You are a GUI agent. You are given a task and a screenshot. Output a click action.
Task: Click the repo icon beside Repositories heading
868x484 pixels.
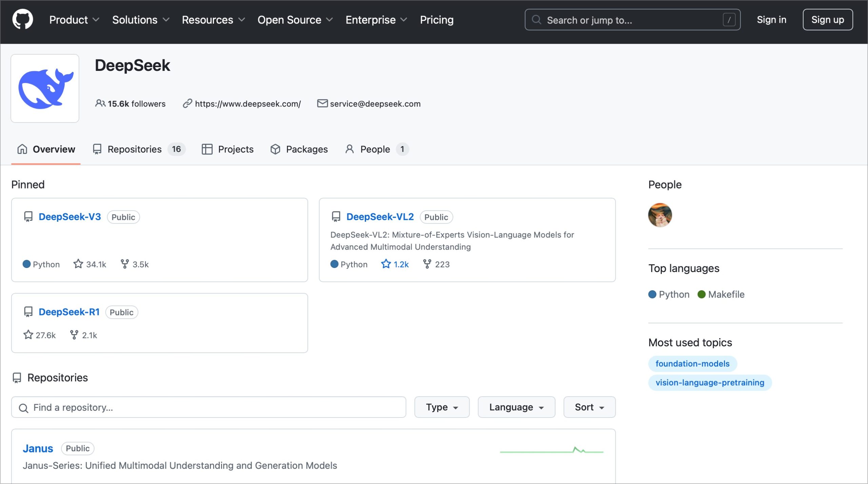[x=17, y=377]
